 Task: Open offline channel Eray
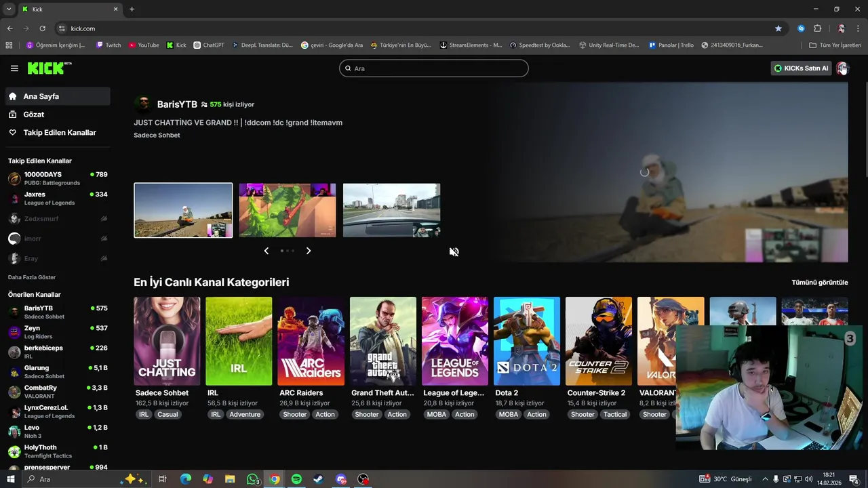(x=58, y=258)
